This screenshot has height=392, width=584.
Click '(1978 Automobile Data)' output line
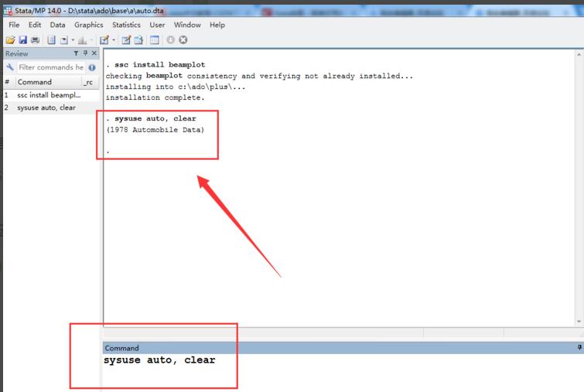155,130
